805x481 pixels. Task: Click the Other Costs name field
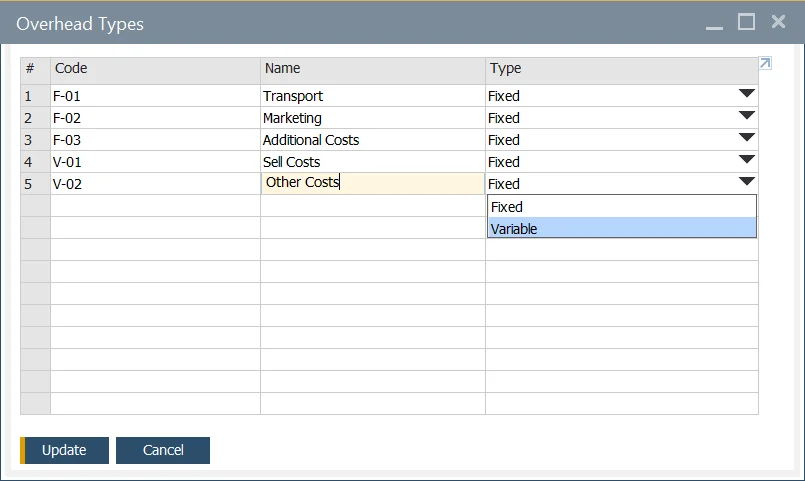point(372,183)
